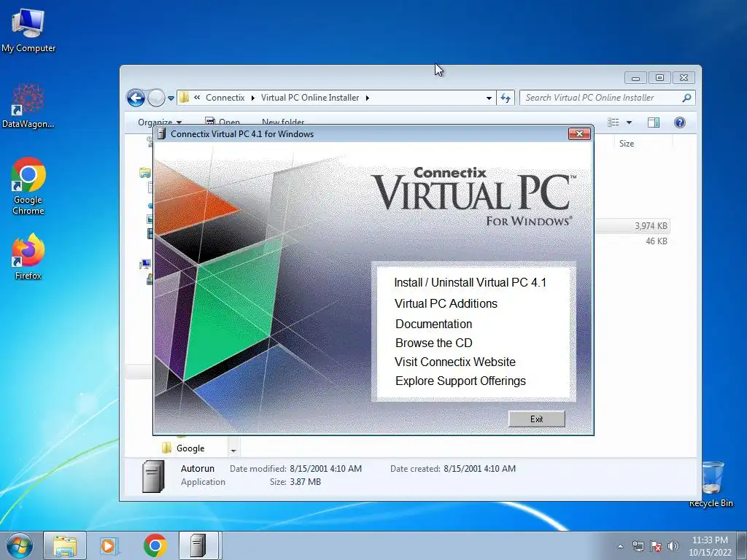Click Install / Uninstall Virtual PC 4.1
Screen dimensions: 747x560
click(470, 282)
